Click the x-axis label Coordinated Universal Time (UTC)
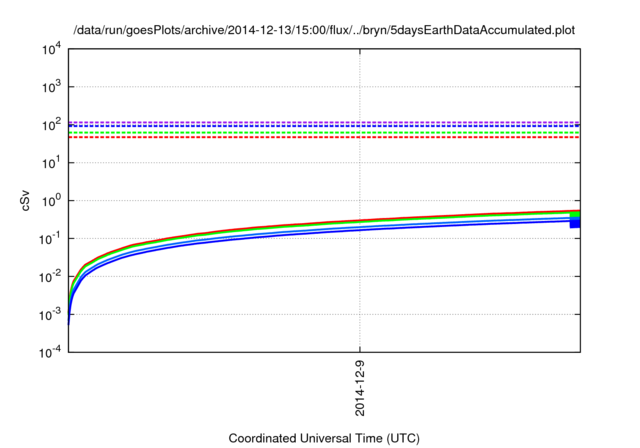 [324, 438]
